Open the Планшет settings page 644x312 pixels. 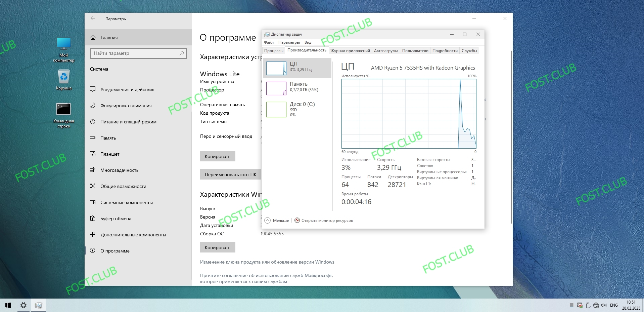click(138, 154)
